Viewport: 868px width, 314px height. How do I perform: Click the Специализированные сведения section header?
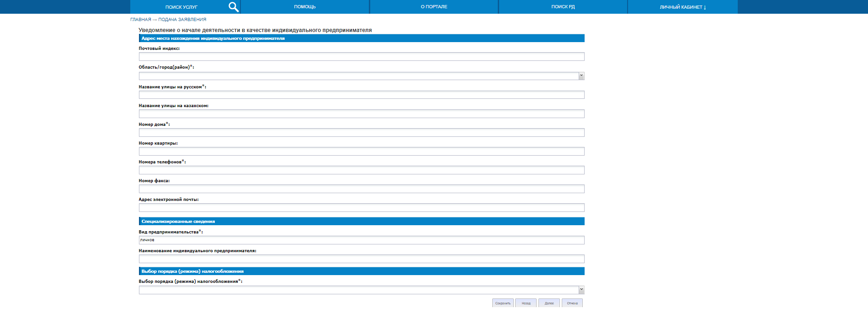click(362, 222)
